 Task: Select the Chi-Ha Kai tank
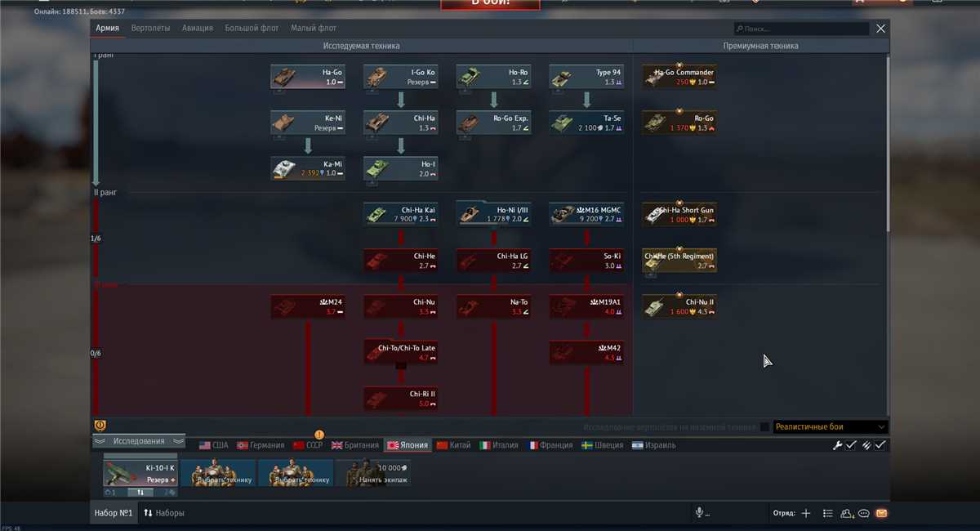(401, 214)
